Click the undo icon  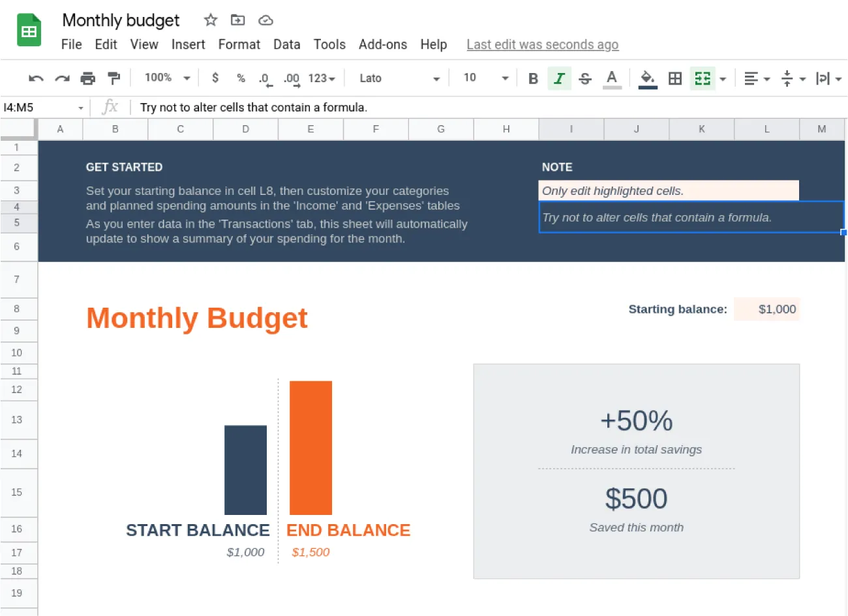tap(35, 78)
